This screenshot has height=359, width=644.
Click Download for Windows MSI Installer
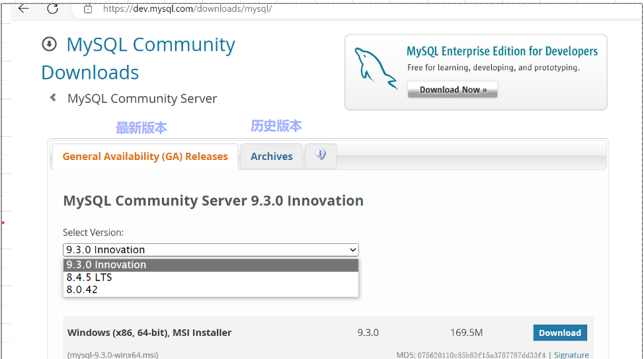(560, 333)
